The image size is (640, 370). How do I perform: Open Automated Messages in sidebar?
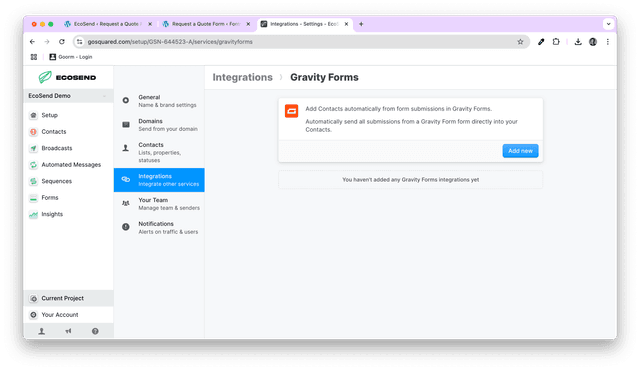(71, 165)
